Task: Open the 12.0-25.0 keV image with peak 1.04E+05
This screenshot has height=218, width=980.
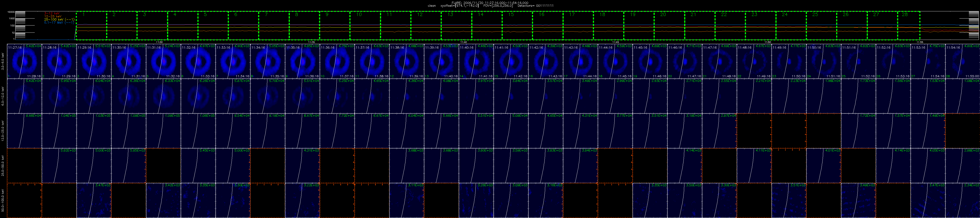Action: [x=59, y=131]
